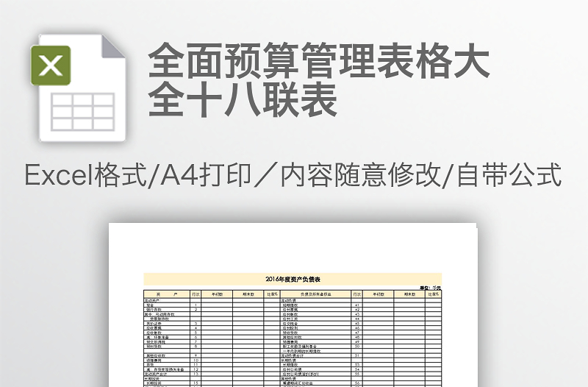
Task: Click row number 12 cell
Action: click(x=196, y=369)
